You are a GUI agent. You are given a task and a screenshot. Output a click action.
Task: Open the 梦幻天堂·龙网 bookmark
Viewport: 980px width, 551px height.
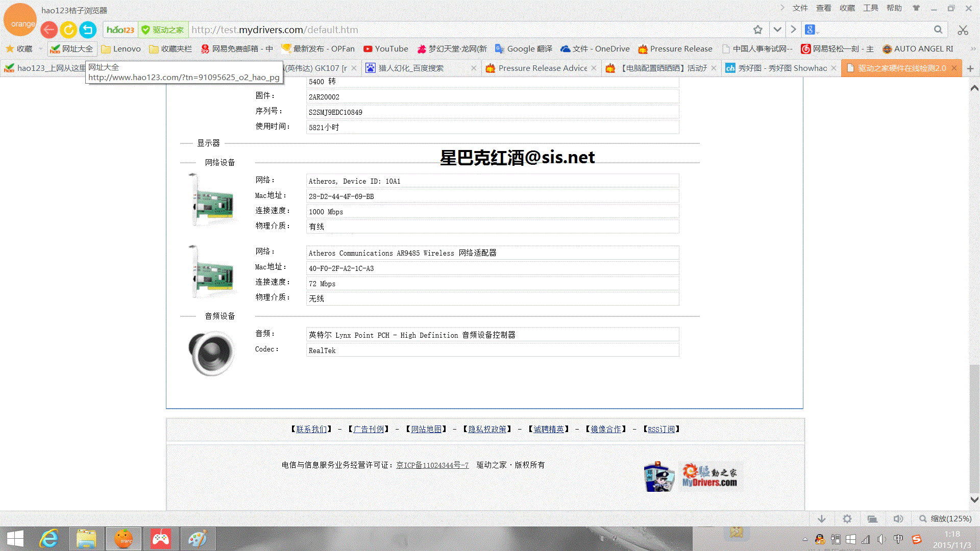coord(452,49)
